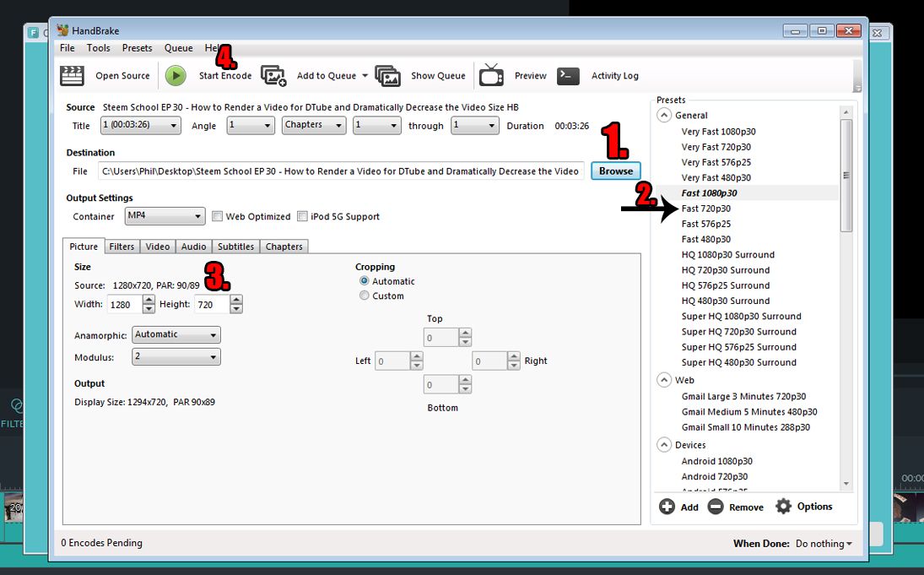The width and height of the screenshot is (924, 575).
Task: Click the Width stepper arrows
Action: pyautogui.click(x=149, y=304)
